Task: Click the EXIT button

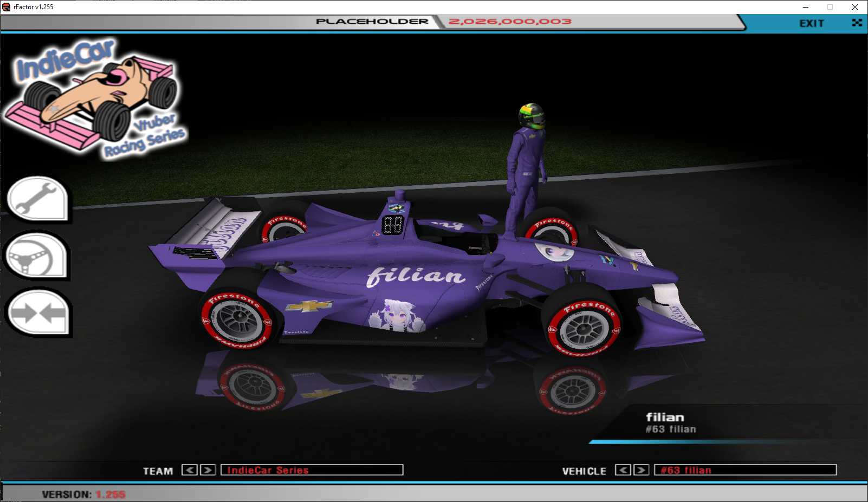Action: point(811,23)
